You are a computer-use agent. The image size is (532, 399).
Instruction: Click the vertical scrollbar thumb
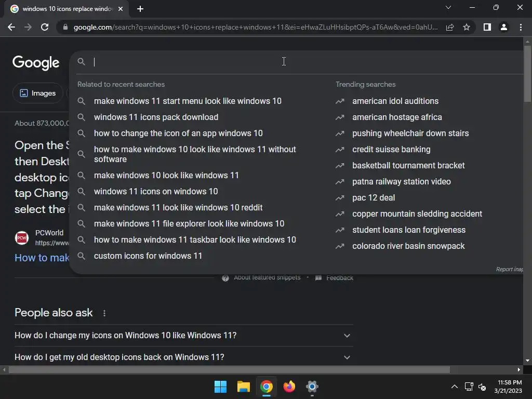pyautogui.click(x=527, y=73)
